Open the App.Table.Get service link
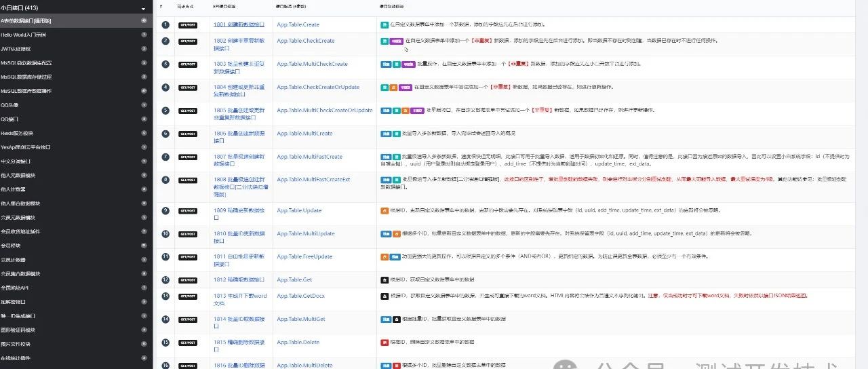Image resolution: width=868 pixels, height=369 pixels. pyautogui.click(x=294, y=279)
